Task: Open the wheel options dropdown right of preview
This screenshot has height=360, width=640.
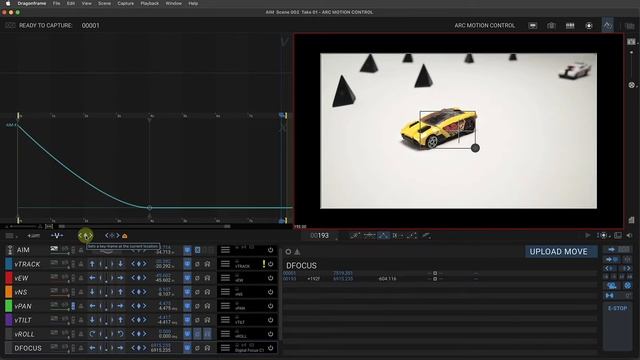Action: [632, 85]
